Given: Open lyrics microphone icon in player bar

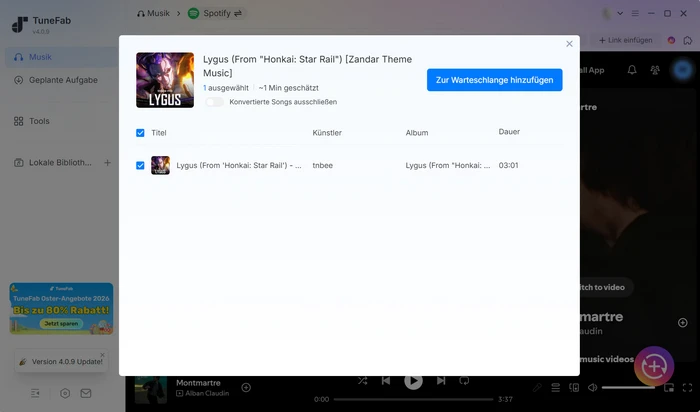Looking at the screenshot, I should (537, 387).
